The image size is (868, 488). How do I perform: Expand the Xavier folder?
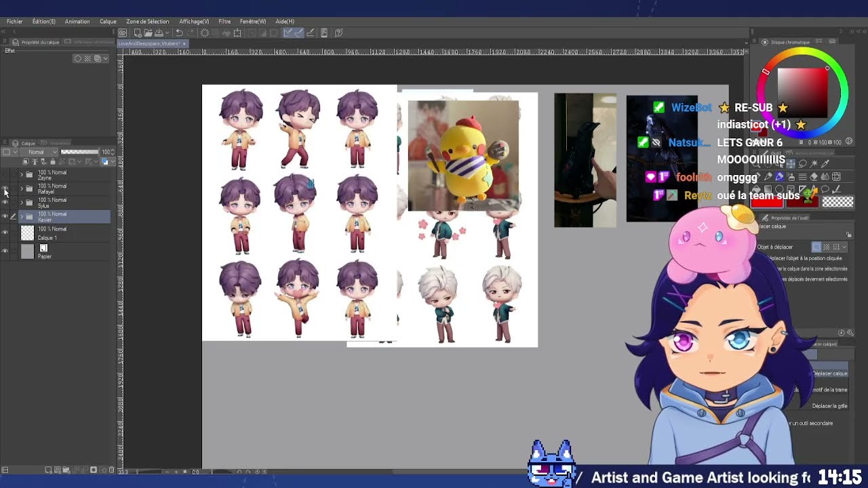coord(21,217)
